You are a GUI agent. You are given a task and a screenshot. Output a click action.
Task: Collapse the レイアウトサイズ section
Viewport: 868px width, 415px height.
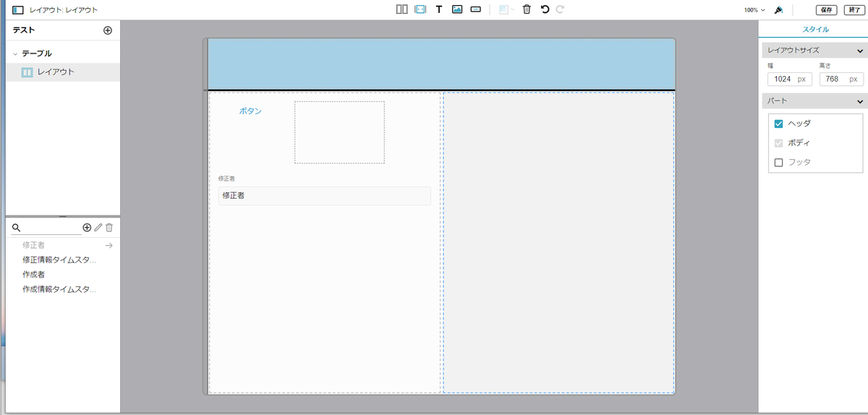coord(860,51)
